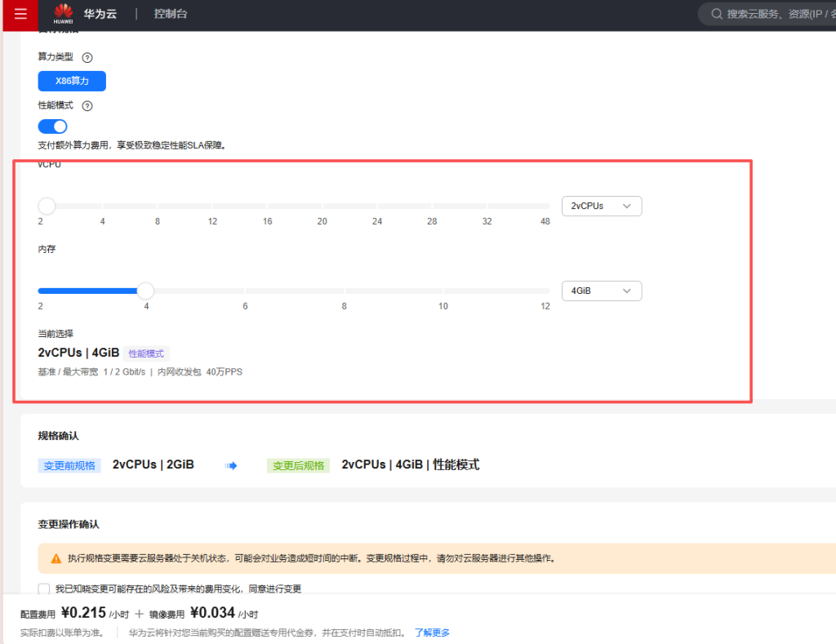Click 华为云 brand name in header
Image resolution: width=836 pixels, height=644 pixels.
(x=100, y=14)
